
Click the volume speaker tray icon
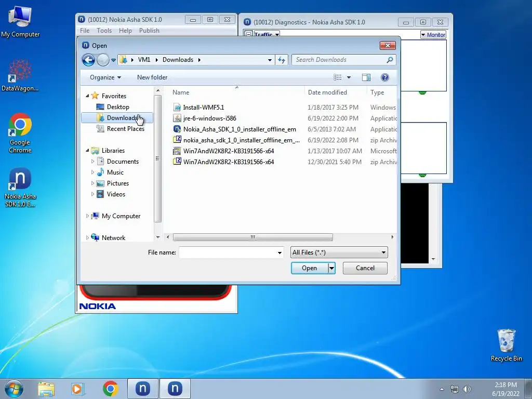point(467,389)
